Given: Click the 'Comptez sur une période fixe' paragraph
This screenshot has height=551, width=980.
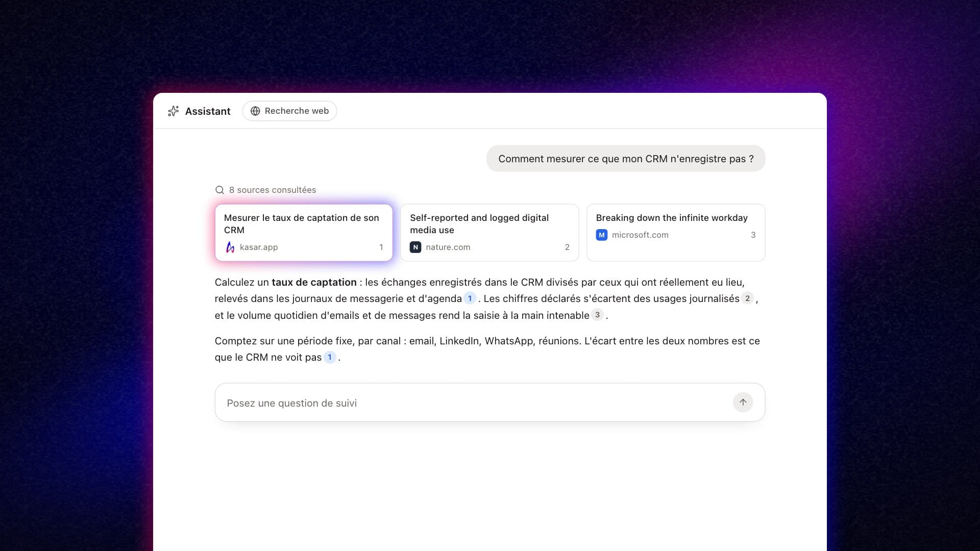Looking at the screenshot, I should (487, 349).
